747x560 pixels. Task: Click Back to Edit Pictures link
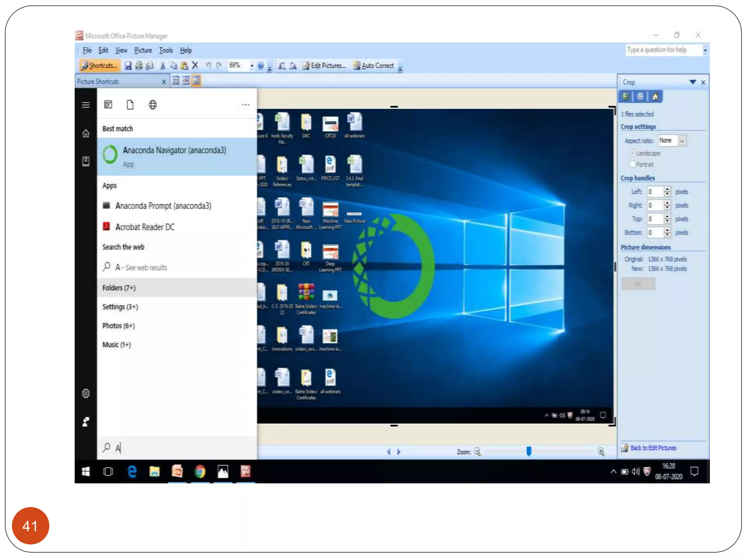click(x=653, y=448)
